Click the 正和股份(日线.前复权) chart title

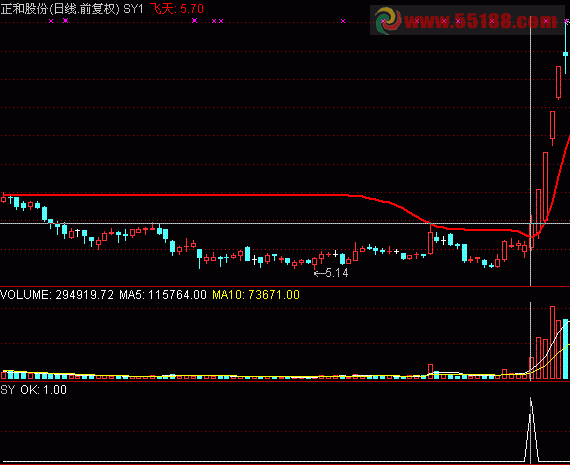click(x=60, y=8)
